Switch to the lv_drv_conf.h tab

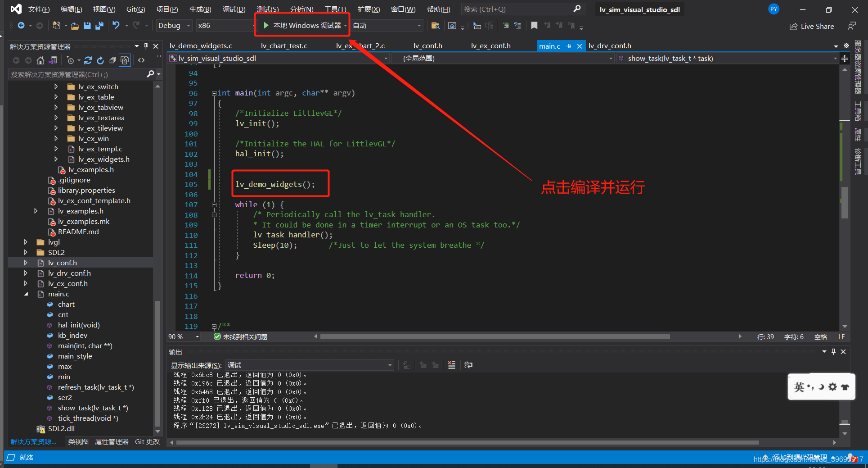point(610,45)
